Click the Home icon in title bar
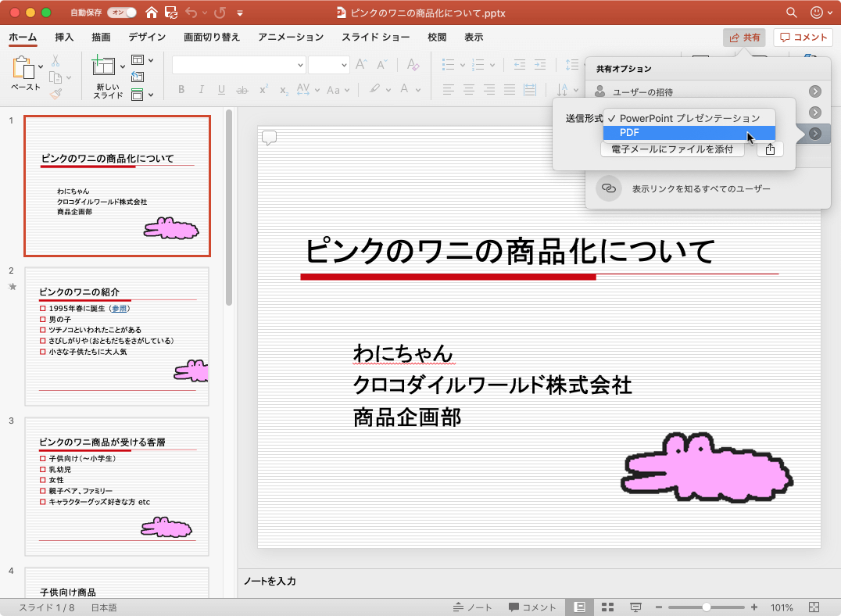This screenshot has width=841, height=616. coord(151,13)
